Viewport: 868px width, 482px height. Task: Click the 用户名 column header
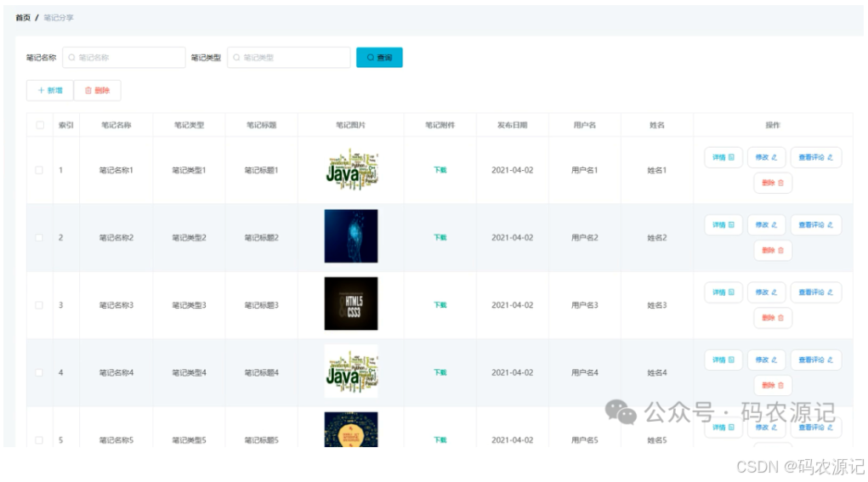pyautogui.click(x=585, y=125)
